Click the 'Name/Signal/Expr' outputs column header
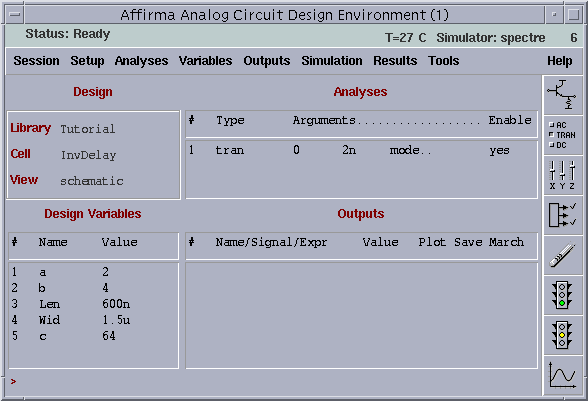588x401 pixels. click(x=271, y=242)
